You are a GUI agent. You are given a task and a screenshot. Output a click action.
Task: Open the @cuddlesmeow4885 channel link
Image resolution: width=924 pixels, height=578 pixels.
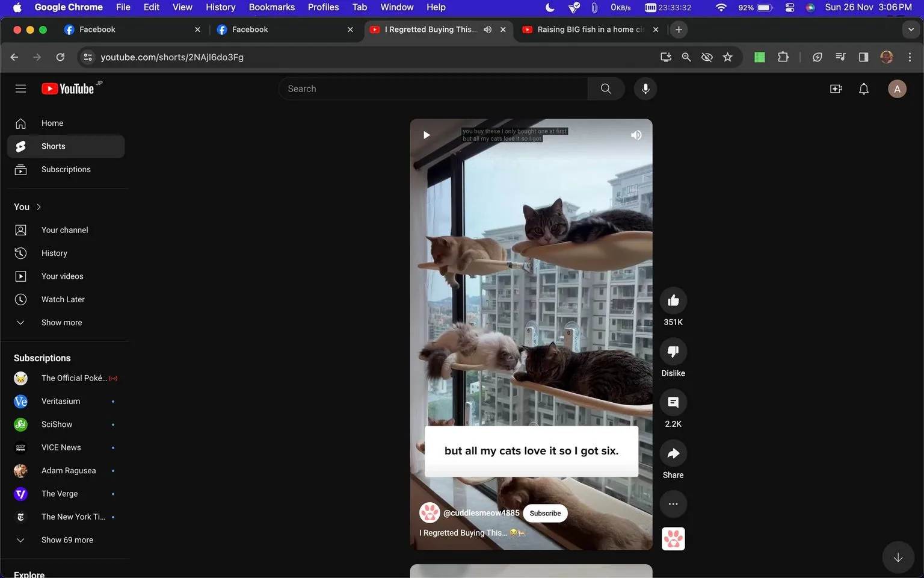click(481, 513)
